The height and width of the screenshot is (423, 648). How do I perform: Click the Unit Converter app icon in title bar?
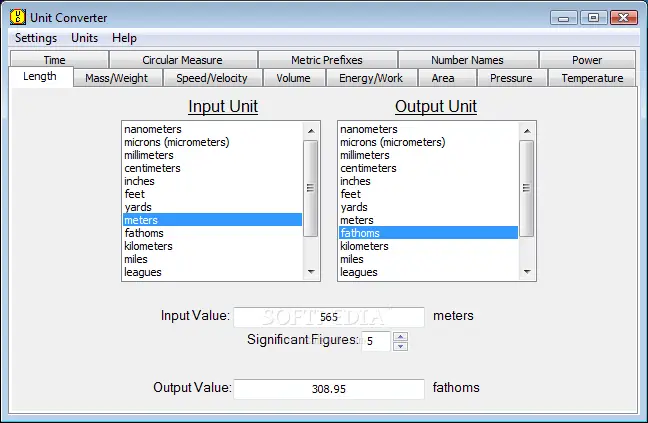click(x=17, y=17)
